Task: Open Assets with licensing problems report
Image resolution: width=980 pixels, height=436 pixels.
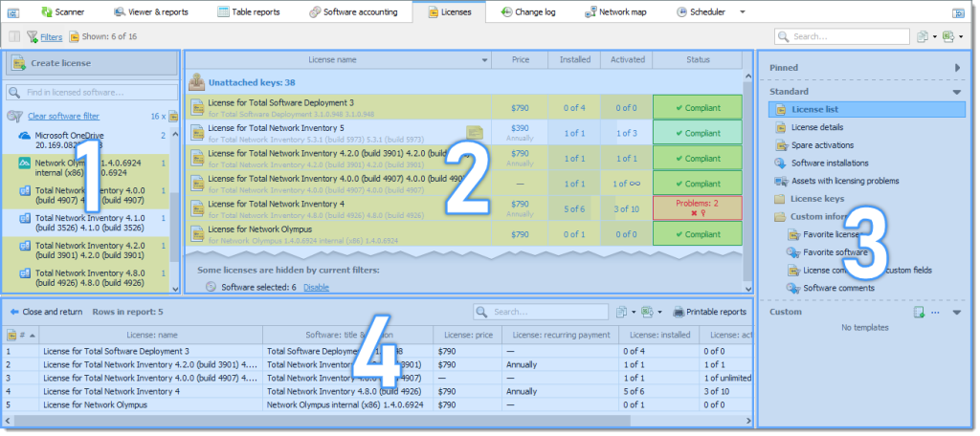Action: [845, 181]
